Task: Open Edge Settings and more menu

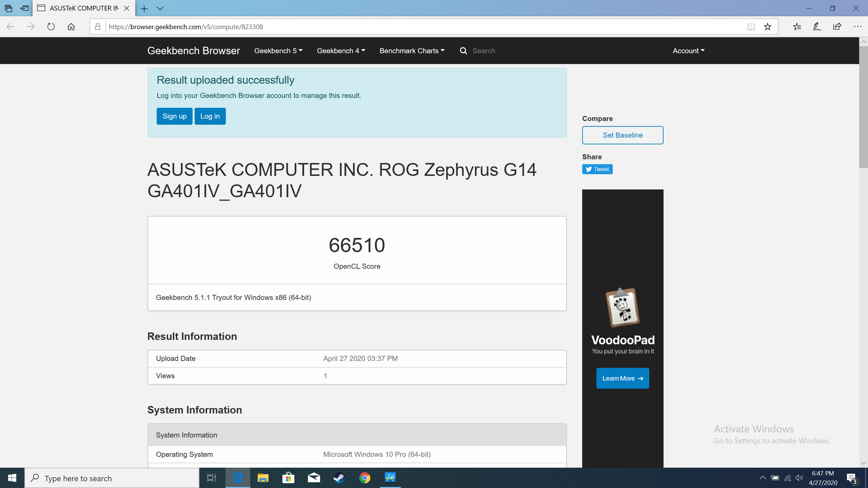Action: pyautogui.click(x=857, y=27)
